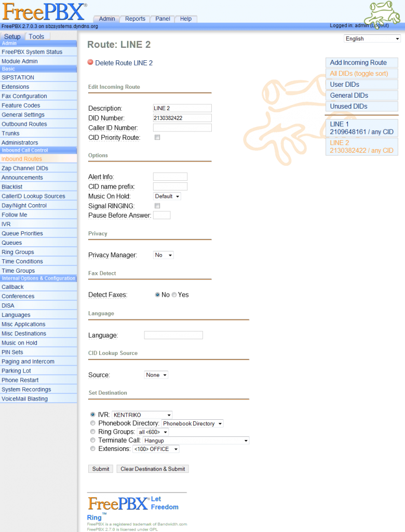Open Outbound Routes in the sidebar

click(x=24, y=124)
